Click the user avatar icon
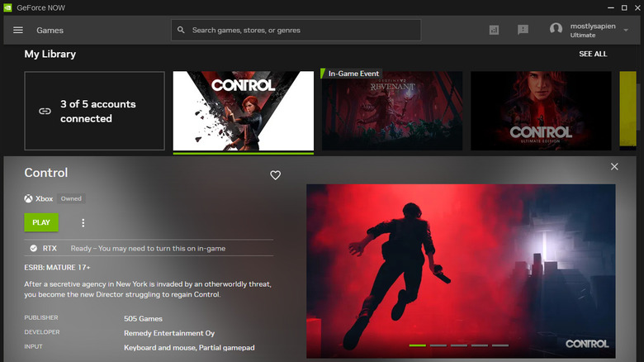The width and height of the screenshot is (644, 362). 556,30
